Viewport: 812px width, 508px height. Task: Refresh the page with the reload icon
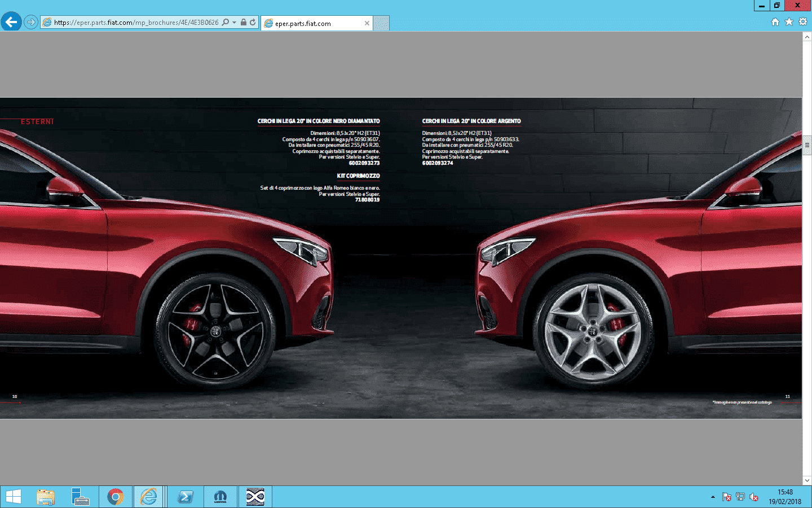[x=253, y=23]
